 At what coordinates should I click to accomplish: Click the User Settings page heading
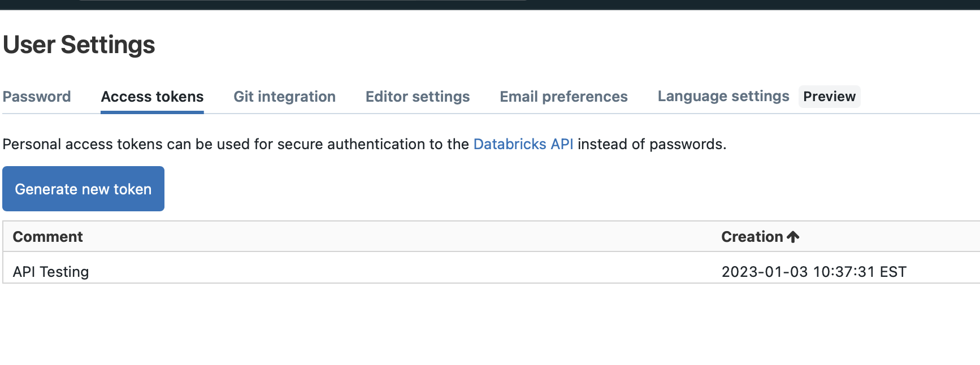coord(79,45)
